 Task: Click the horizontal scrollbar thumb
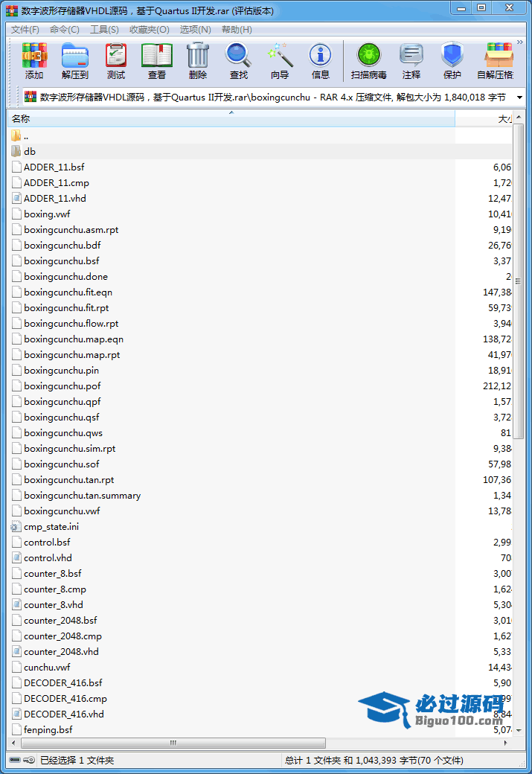point(173,743)
